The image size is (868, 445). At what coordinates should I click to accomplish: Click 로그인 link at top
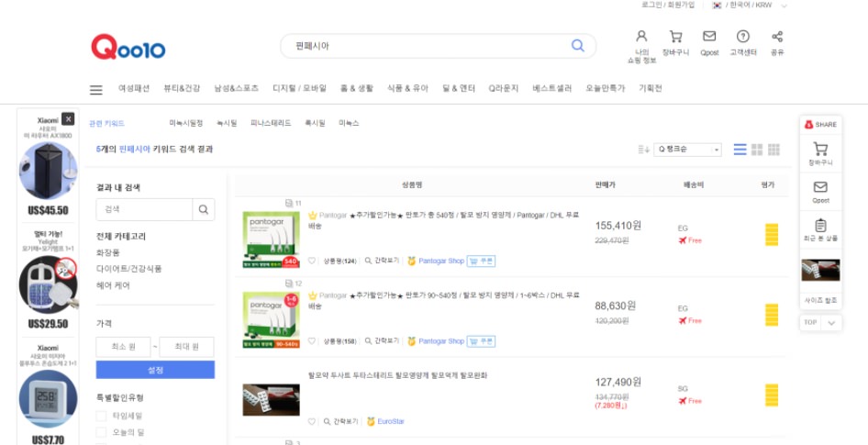tap(651, 5)
